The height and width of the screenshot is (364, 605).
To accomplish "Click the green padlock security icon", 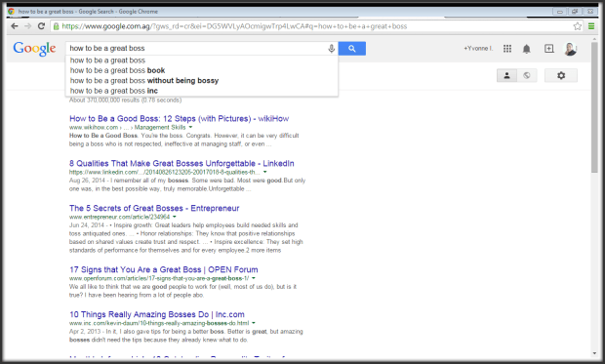I will point(57,26).
